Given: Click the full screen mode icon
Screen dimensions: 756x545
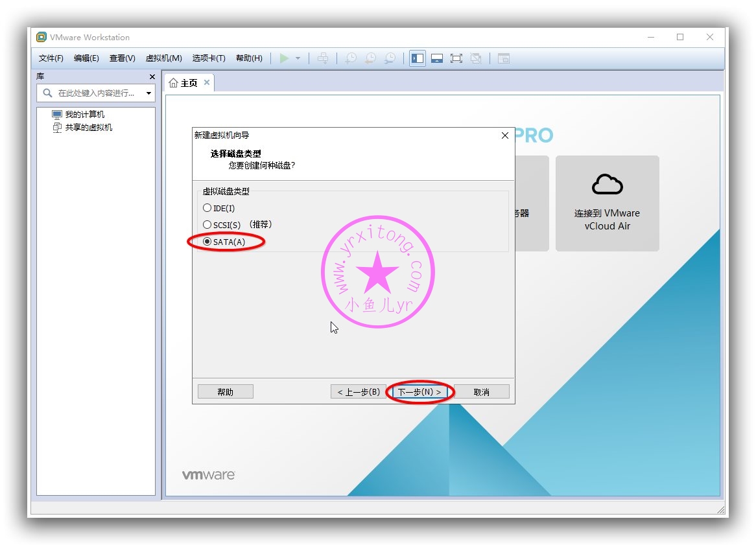Looking at the screenshot, I should pos(456,58).
